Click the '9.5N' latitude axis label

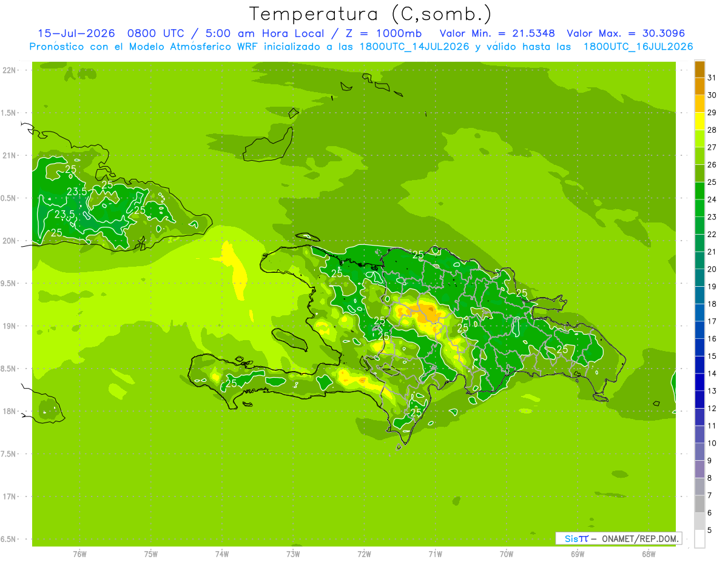click(9, 283)
